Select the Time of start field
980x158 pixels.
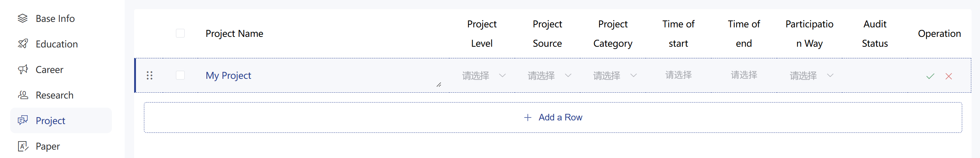678,75
